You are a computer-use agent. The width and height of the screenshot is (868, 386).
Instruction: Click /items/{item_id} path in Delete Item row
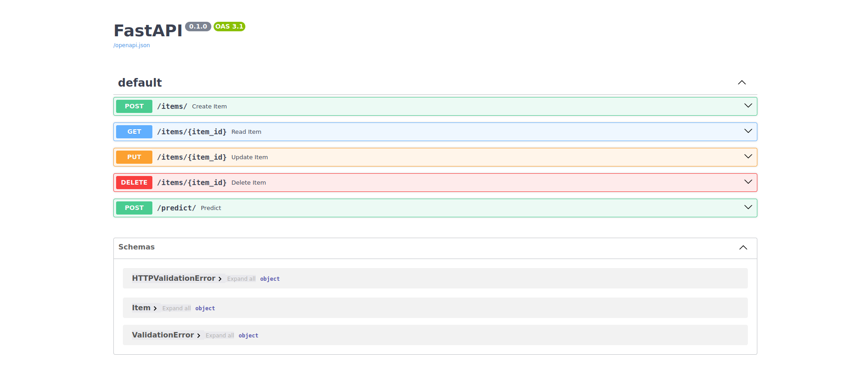point(192,182)
